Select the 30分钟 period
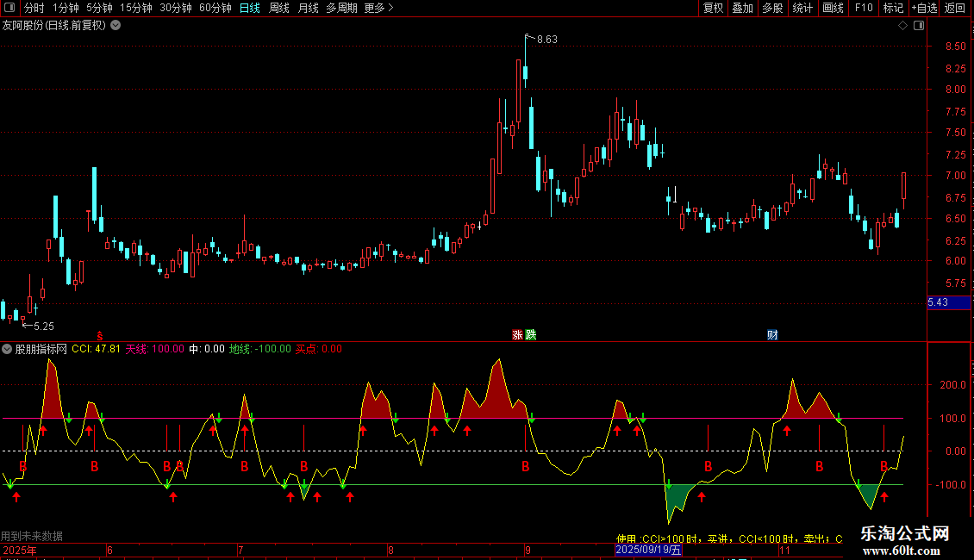 (x=176, y=8)
